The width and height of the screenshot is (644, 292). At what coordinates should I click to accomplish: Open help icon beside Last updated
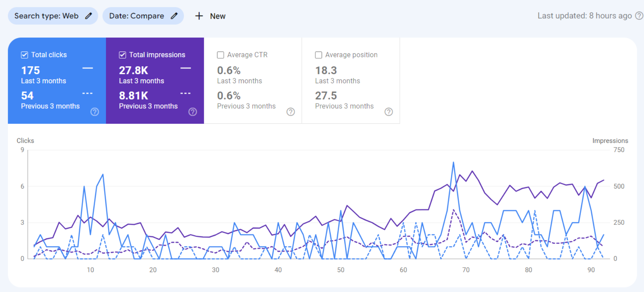(639, 16)
